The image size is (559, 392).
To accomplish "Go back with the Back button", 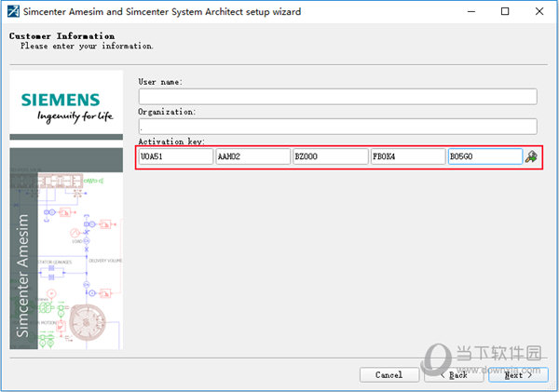I will point(453,374).
